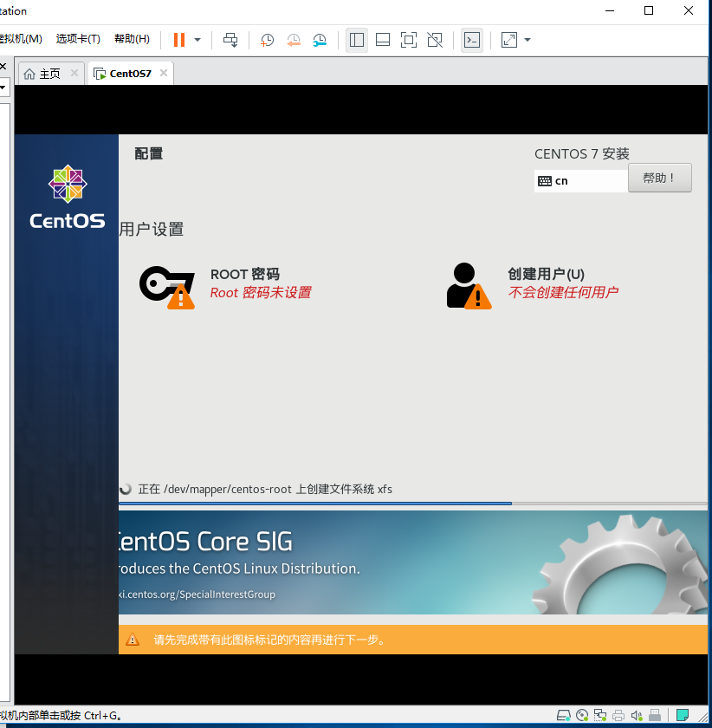This screenshot has height=728, width=712.
Task: Click the root password key icon
Action: 167,287
